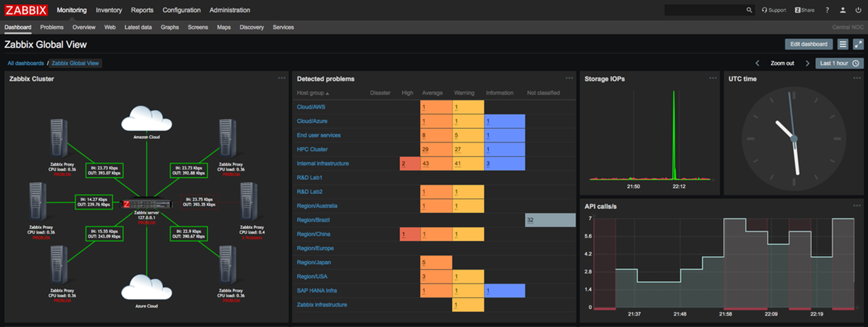This screenshot has height=327, width=868.
Task: Open the Zabbix Cluster widget menu dots
Action: pyautogui.click(x=282, y=78)
